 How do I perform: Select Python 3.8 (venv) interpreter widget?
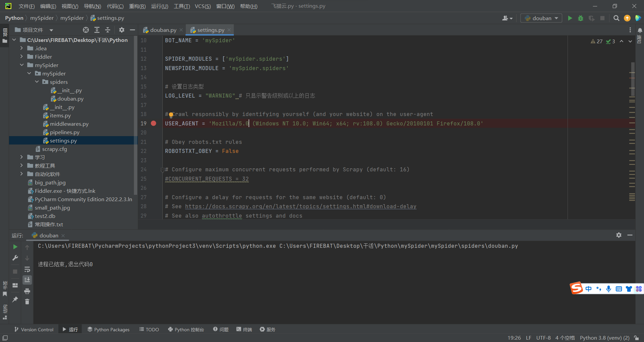[x=604, y=338]
